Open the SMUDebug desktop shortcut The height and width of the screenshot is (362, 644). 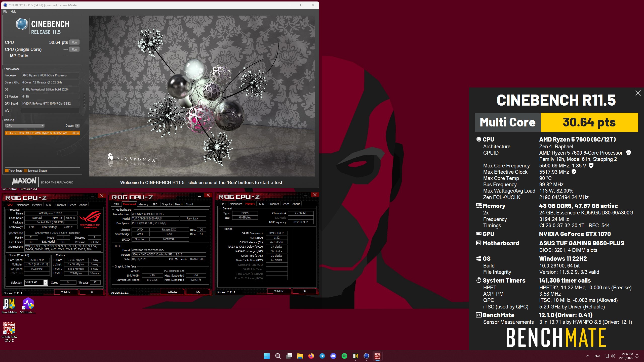pos(28,306)
